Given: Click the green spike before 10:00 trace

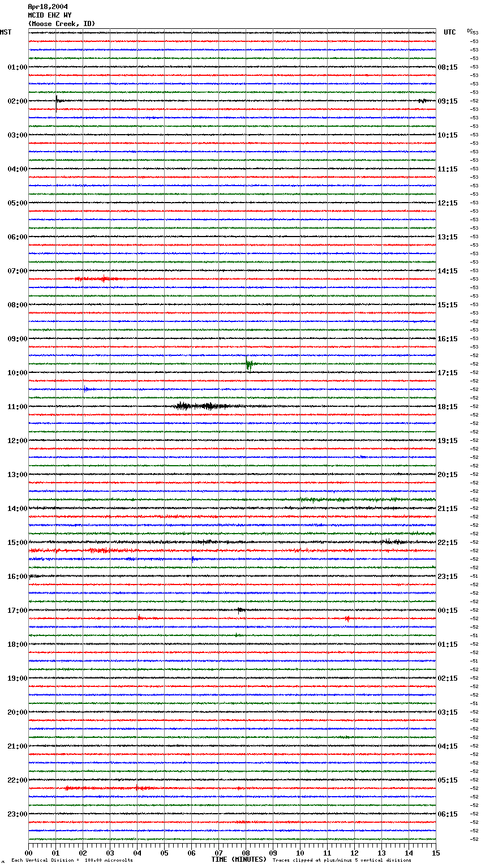Looking at the screenshot, I should pyautogui.click(x=250, y=364).
